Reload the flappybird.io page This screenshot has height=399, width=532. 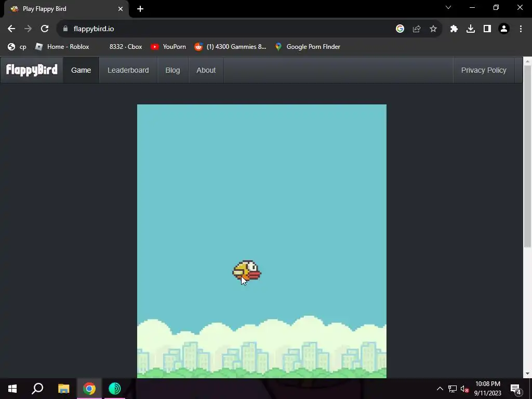[45, 29]
